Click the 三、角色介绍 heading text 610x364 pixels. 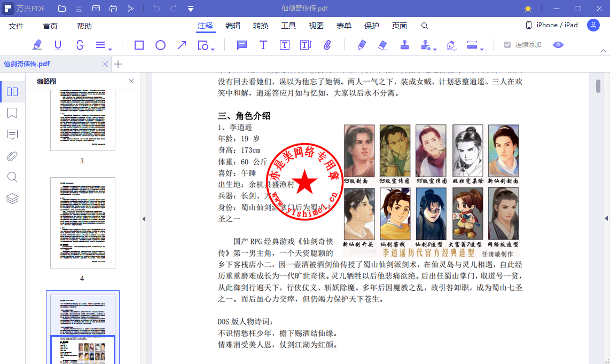pos(244,116)
